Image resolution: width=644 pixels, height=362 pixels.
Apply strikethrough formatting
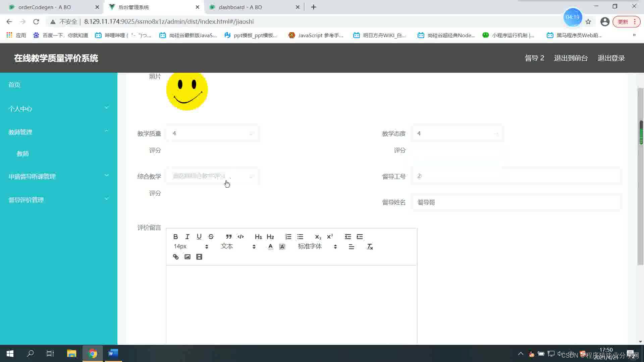pyautogui.click(x=211, y=237)
